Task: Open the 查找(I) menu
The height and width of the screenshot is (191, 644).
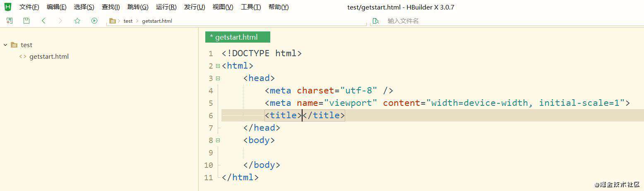Action: (111, 7)
